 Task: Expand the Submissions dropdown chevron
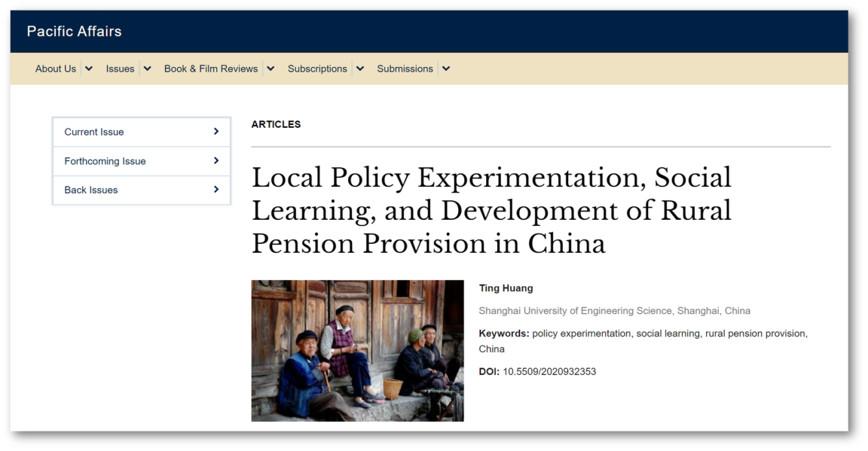446,69
